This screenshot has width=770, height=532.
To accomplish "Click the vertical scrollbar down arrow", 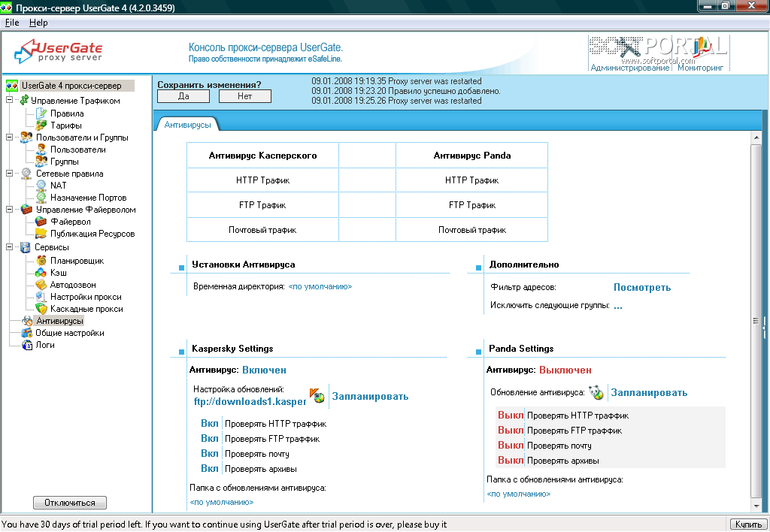I will 756,506.
